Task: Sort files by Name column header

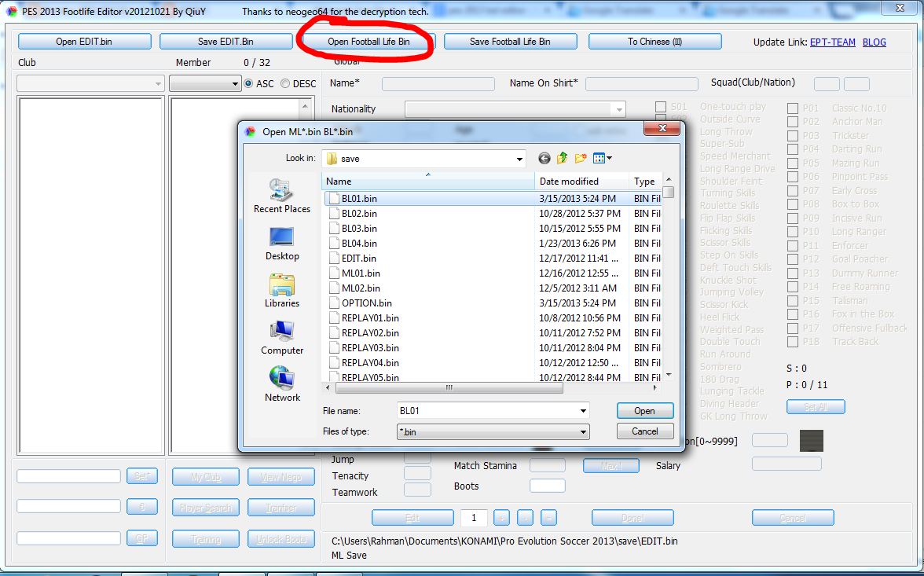Action: point(428,181)
